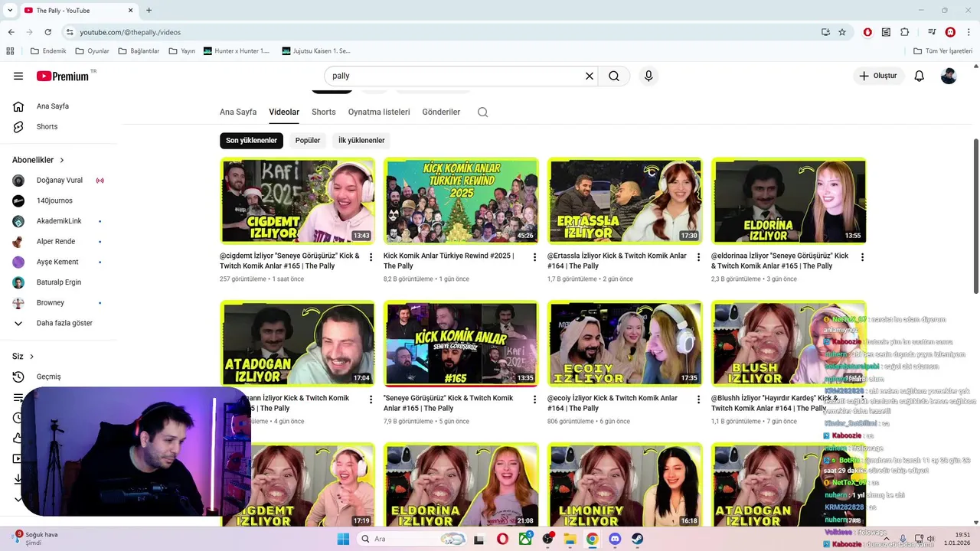Open the media controls toolbar icon
The width and height of the screenshot is (980, 551).
pyautogui.click(x=932, y=32)
